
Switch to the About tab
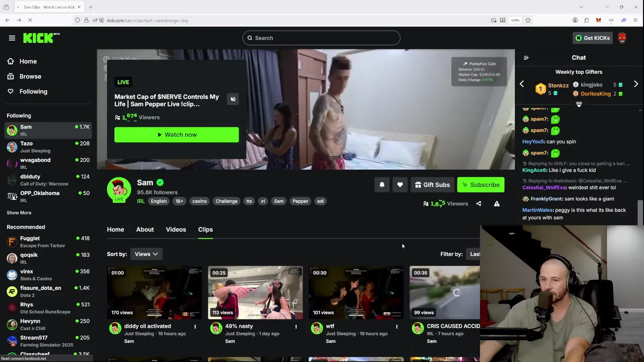(x=145, y=229)
